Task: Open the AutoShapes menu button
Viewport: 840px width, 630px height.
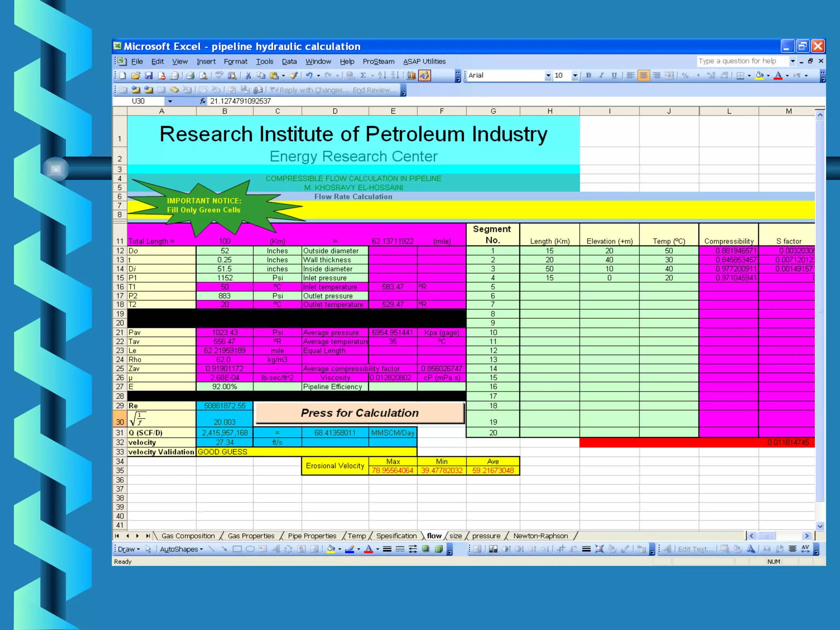Action: click(x=181, y=549)
